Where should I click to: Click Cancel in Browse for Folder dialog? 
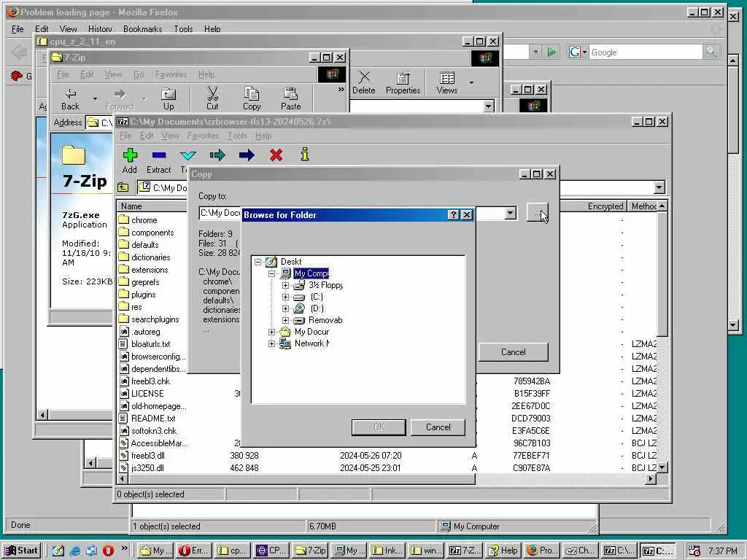point(438,427)
